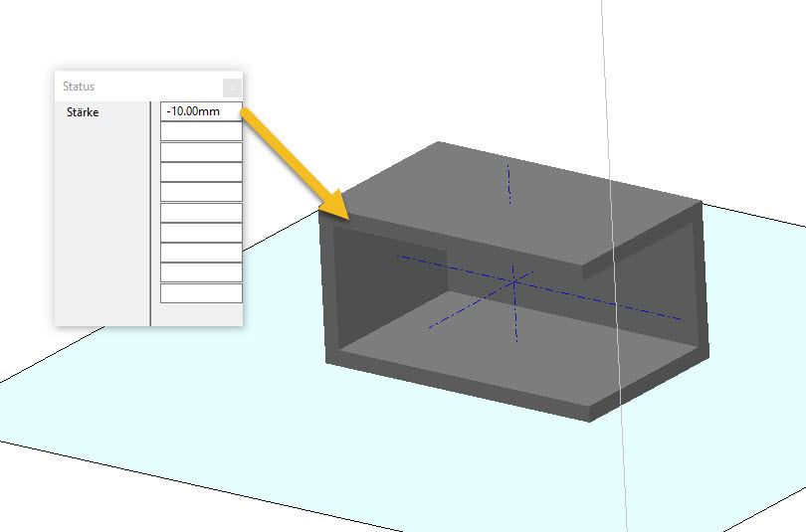The height and width of the screenshot is (532, 806).
Task: Click the 'Stärke' label in Status panel
Action: (x=83, y=112)
